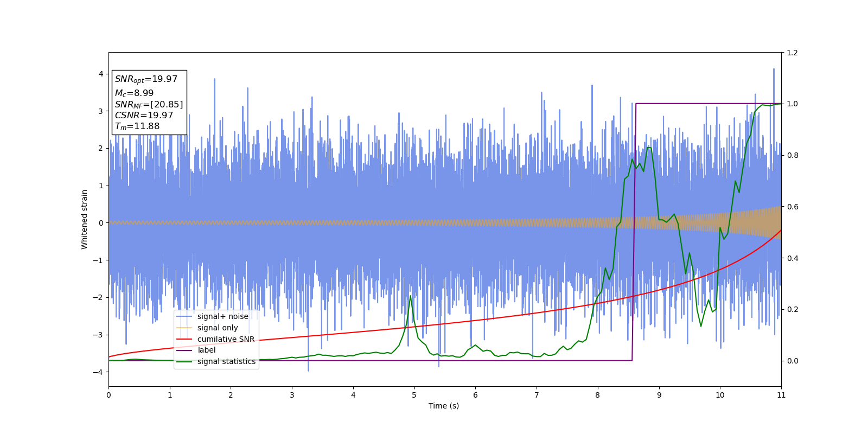The image size is (868, 434).
Task: Click right axis tick label 1.2
Action: pos(792,53)
